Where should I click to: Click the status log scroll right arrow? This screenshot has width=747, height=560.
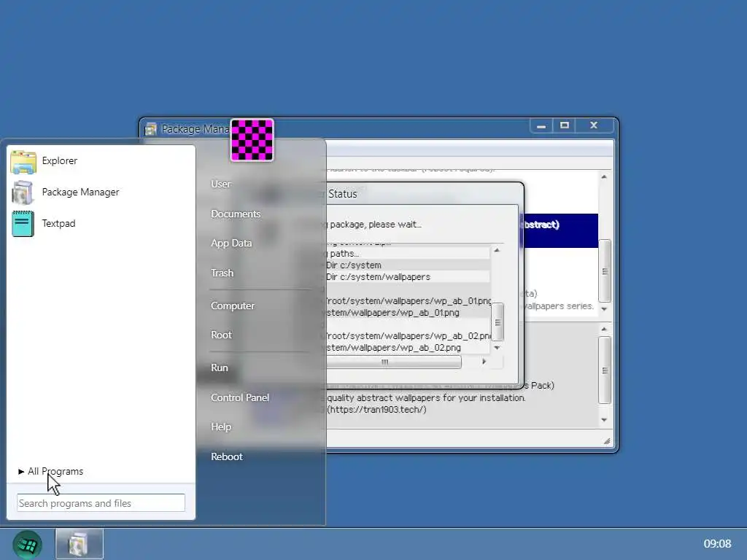484,362
